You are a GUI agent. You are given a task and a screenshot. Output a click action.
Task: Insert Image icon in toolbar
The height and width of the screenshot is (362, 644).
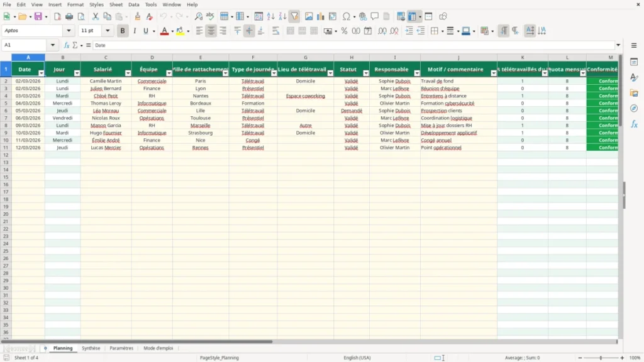click(309, 16)
